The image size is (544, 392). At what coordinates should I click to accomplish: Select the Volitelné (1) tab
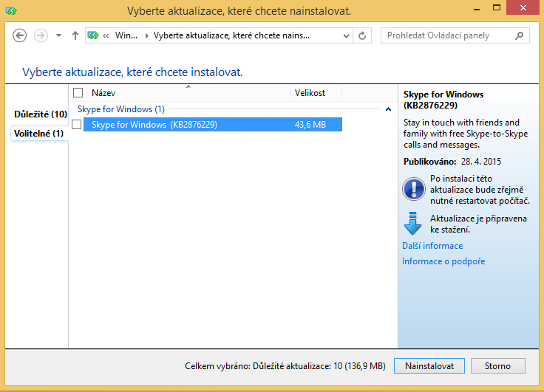click(x=38, y=133)
